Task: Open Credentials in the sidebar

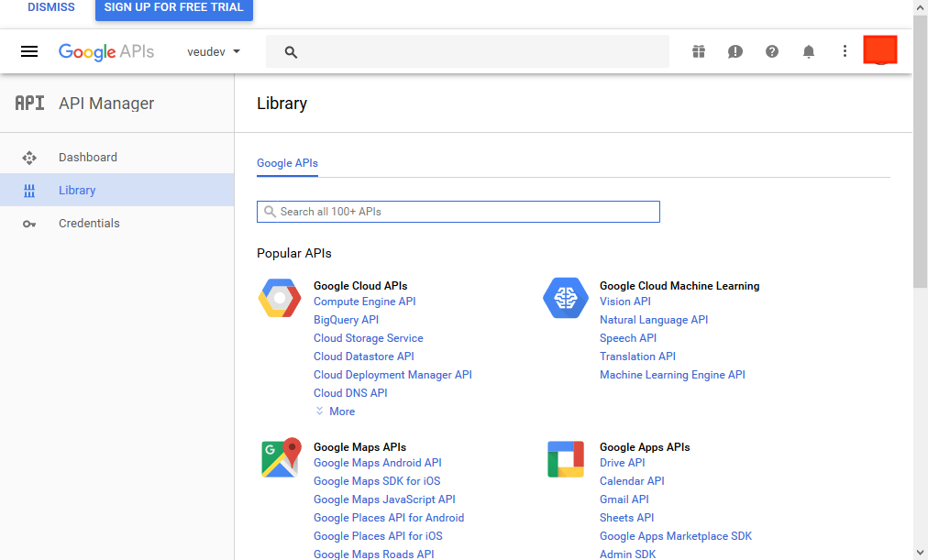Action: pos(89,223)
